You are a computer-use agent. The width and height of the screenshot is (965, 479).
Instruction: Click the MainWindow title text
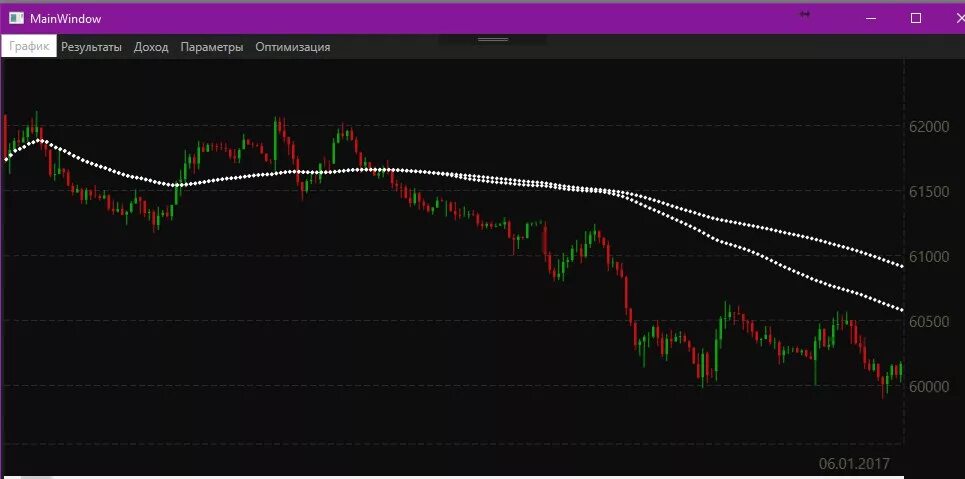65,19
